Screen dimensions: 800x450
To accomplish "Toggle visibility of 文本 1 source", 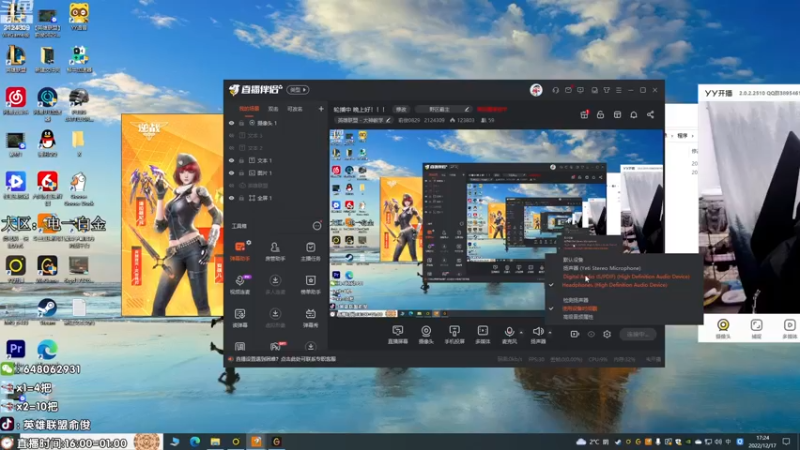I will (232, 160).
